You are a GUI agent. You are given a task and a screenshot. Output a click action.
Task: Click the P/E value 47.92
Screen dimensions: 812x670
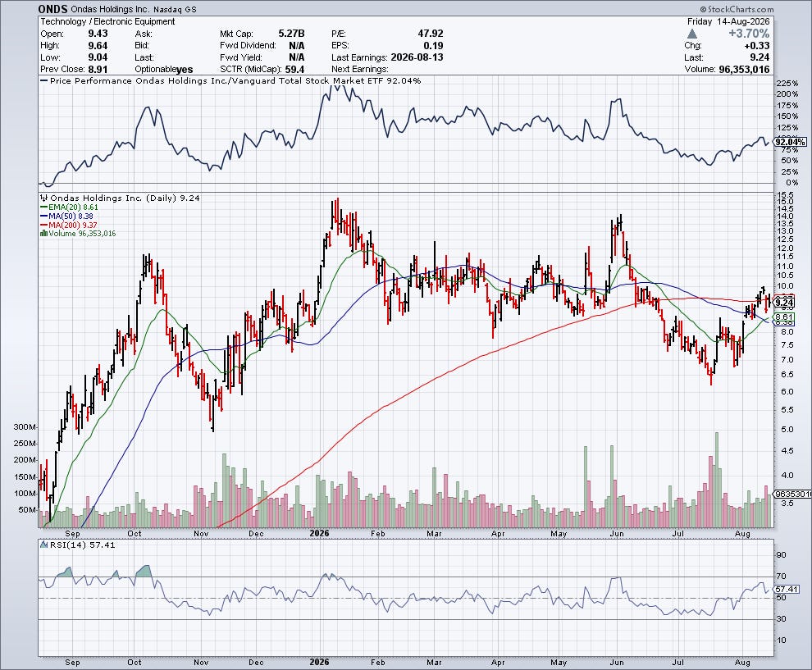(x=431, y=34)
